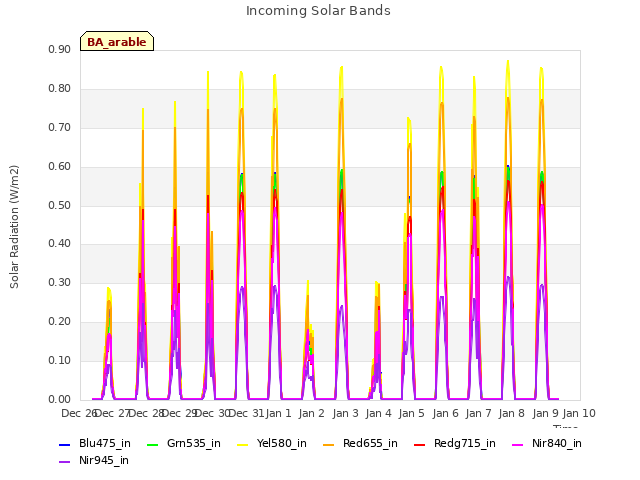Image resolution: width=640 pixels, height=480 pixels.
Task: Select the Yel580_in legend label
Action: click(281, 443)
